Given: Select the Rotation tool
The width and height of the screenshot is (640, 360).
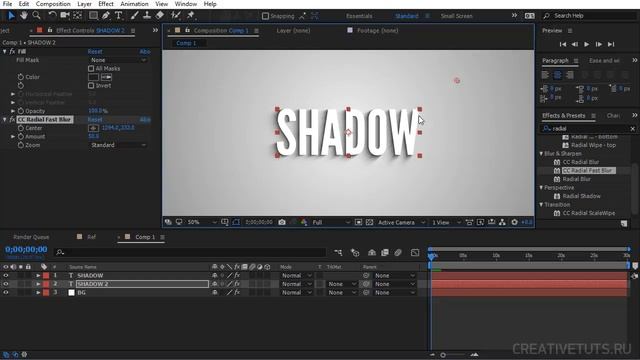Looking at the screenshot, I should pos(52,16).
